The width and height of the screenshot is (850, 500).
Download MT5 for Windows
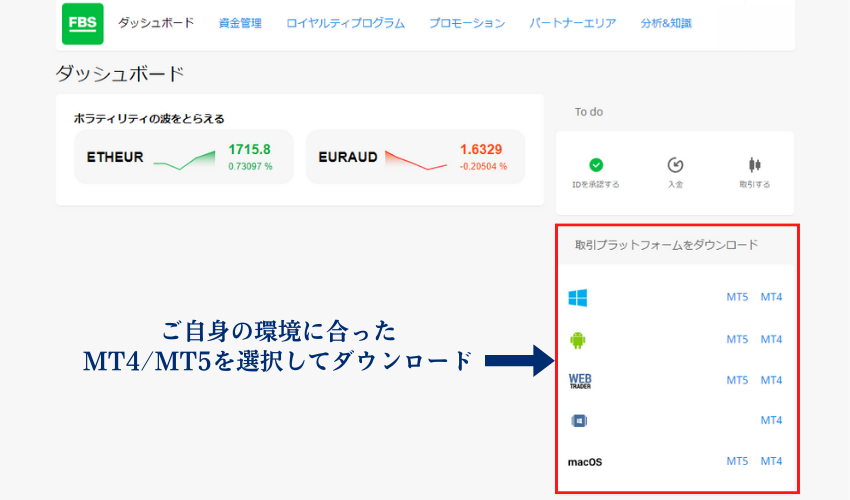[737, 297]
